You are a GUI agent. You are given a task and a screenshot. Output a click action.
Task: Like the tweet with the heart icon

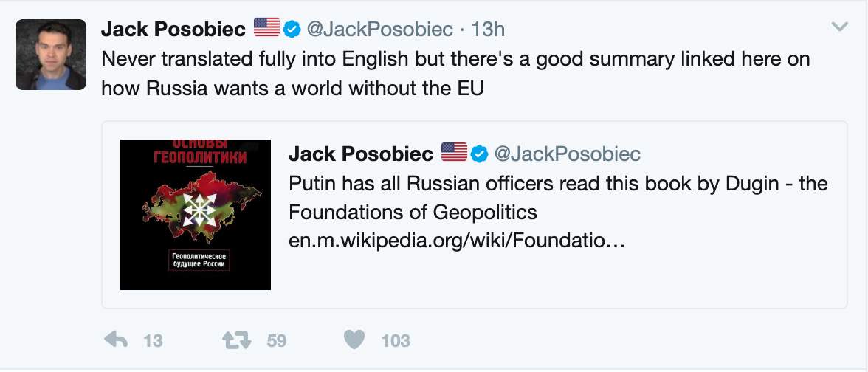[355, 340]
